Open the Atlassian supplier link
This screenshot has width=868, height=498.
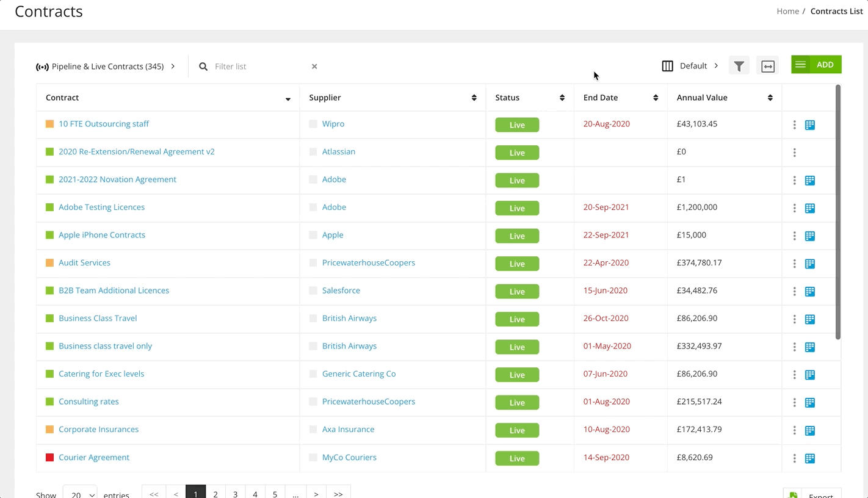pyautogui.click(x=339, y=151)
